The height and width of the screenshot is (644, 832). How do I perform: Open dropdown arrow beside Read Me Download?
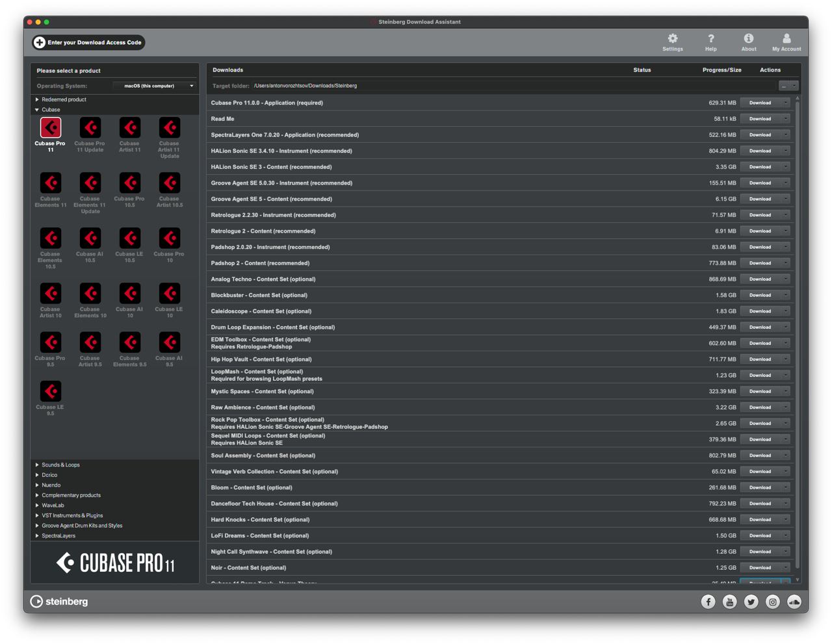tap(786, 119)
